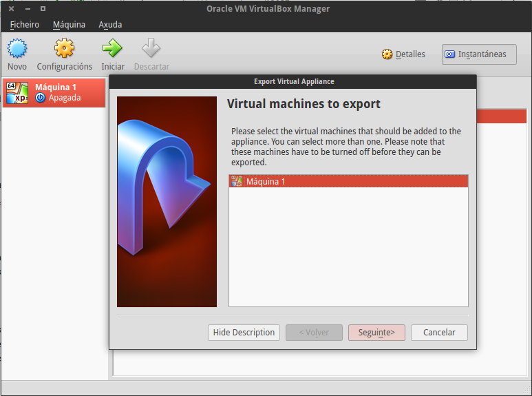Click Hide Description button
The height and width of the screenshot is (396, 532).
(244, 333)
